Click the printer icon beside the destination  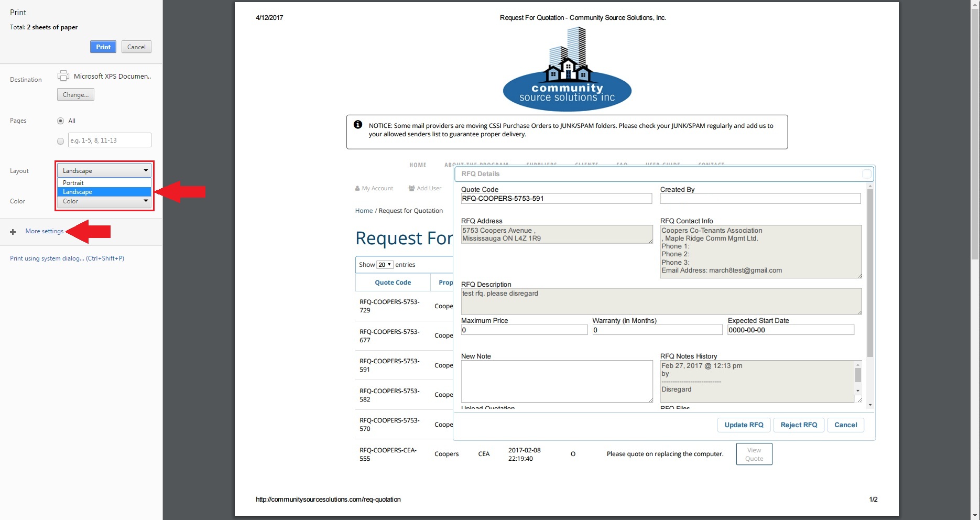click(x=63, y=76)
